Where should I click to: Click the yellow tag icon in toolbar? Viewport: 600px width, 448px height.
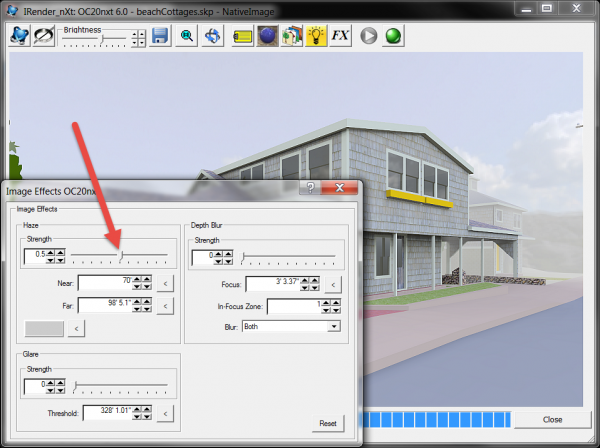coord(242,36)
